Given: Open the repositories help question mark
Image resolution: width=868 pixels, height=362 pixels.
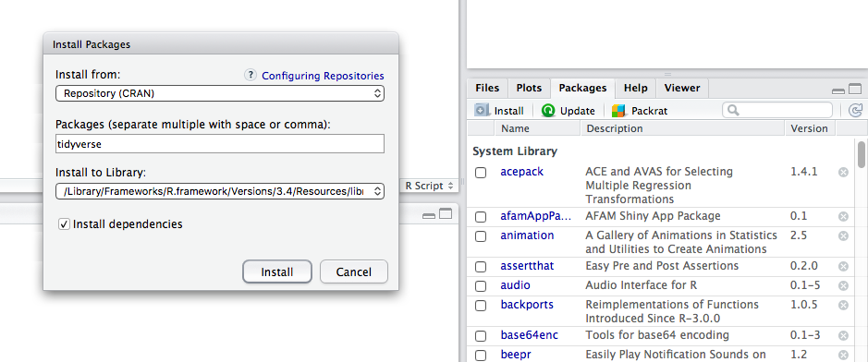Looking at the screenshot, I should (x=251, y=75).
